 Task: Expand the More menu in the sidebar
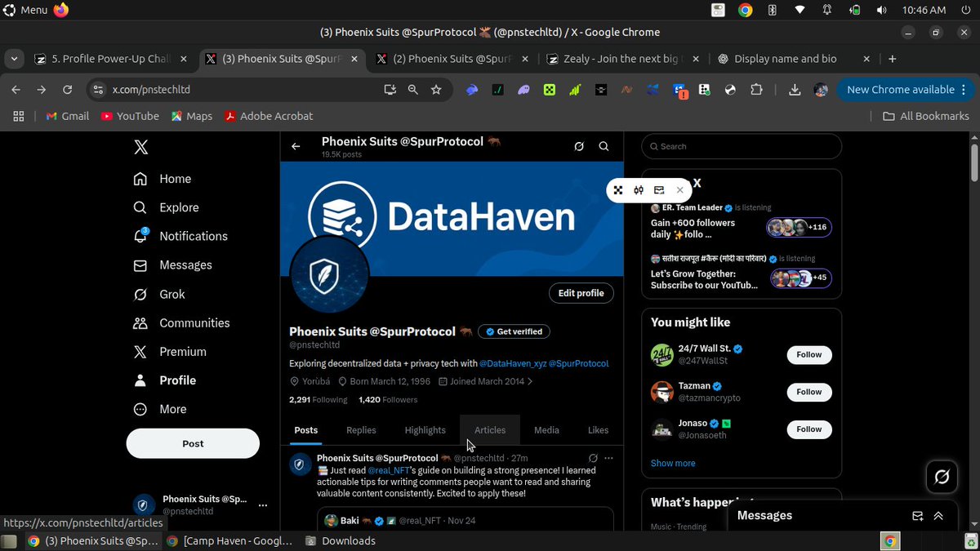[x=159, y=409]
